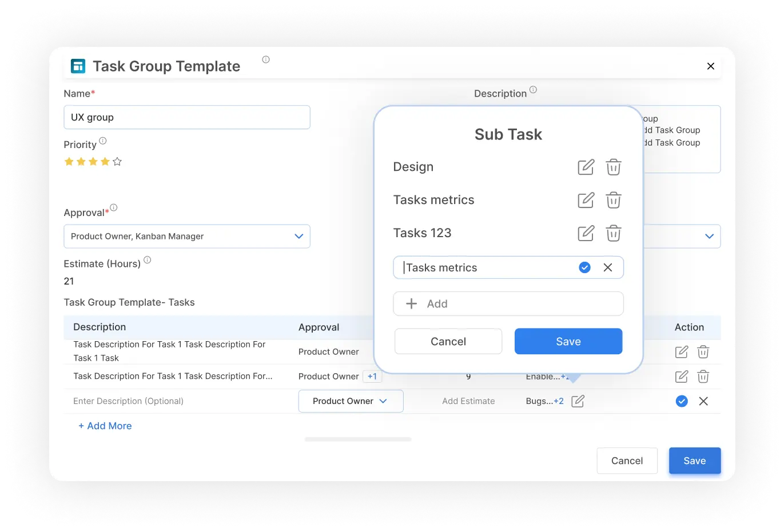Open the Priority info tooltip
The image size is (784, 532).
[x=104, y=141]
